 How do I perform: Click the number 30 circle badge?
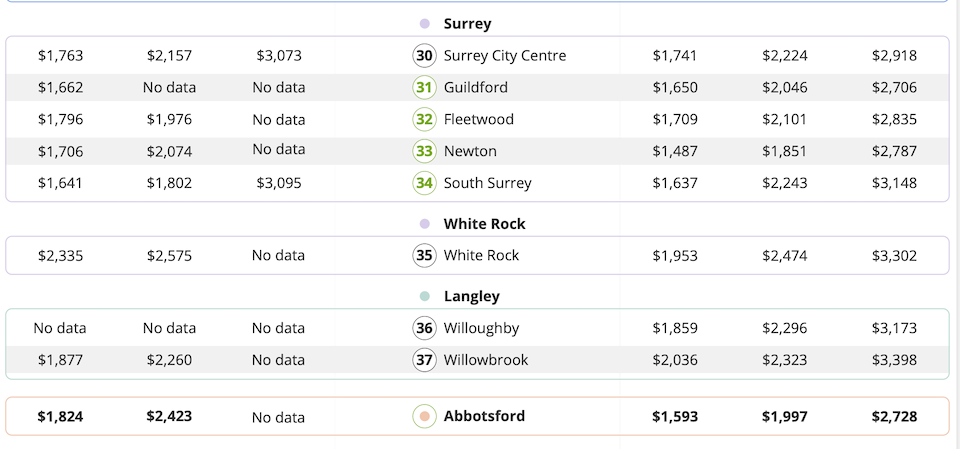pos(425,56)
